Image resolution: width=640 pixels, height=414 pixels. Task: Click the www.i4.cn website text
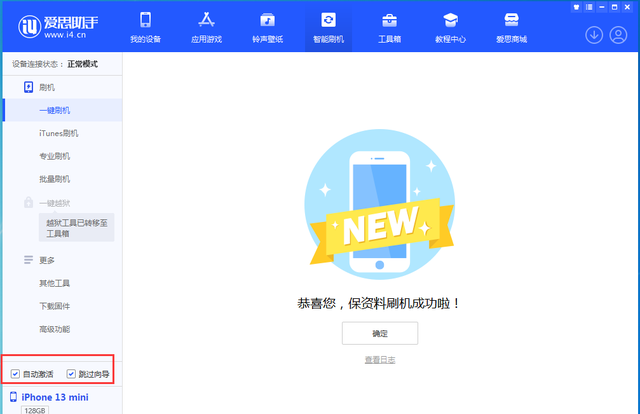tap(65, 35)
